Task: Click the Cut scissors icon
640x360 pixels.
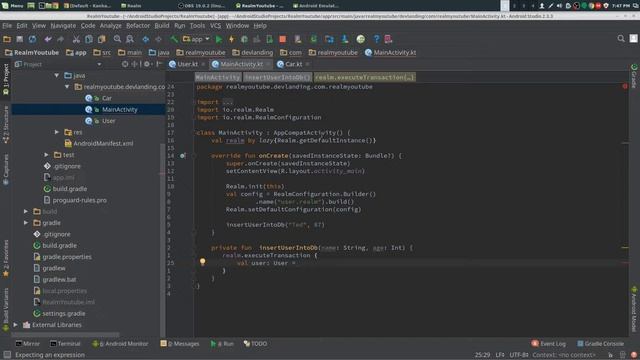Action: tap(76, 39)
